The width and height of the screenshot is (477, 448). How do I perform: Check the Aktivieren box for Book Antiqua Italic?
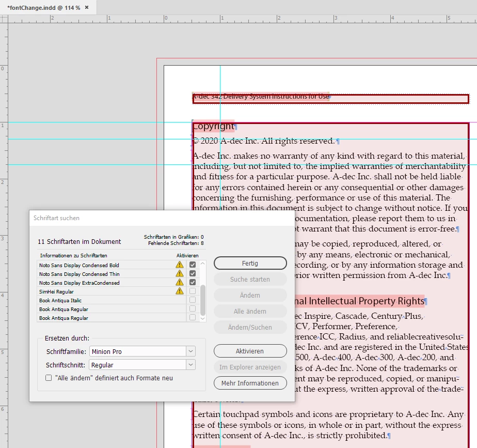193,300
